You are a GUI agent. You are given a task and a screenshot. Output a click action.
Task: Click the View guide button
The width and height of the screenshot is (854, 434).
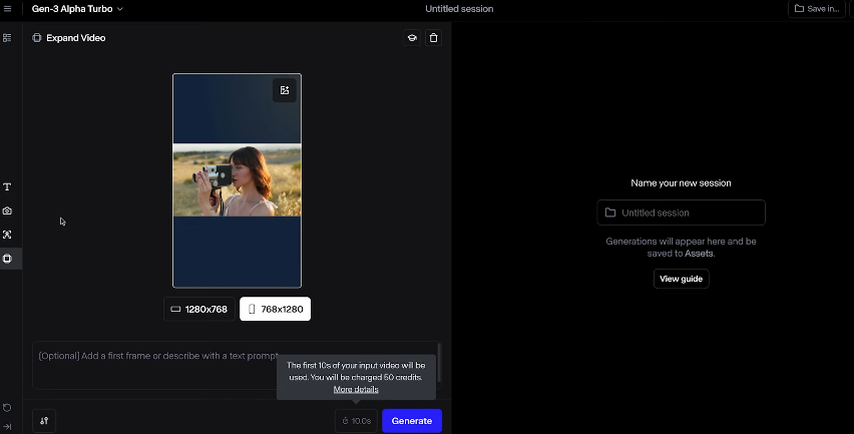click(x=681, y=279)
